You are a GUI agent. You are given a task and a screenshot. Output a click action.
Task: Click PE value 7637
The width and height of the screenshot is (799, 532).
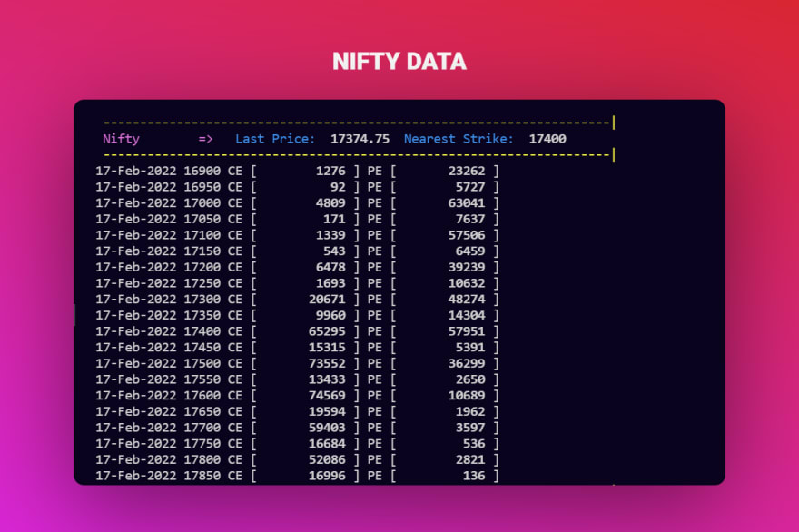[469, 219]
